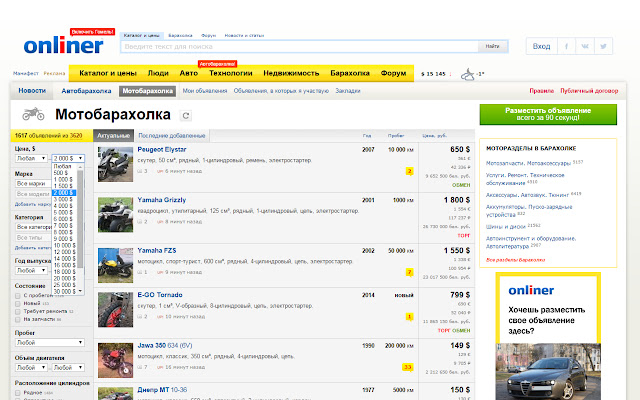Open the 'Технологии' menu item
Viewport: 640px width, 400px height.
tap(231, 73)
